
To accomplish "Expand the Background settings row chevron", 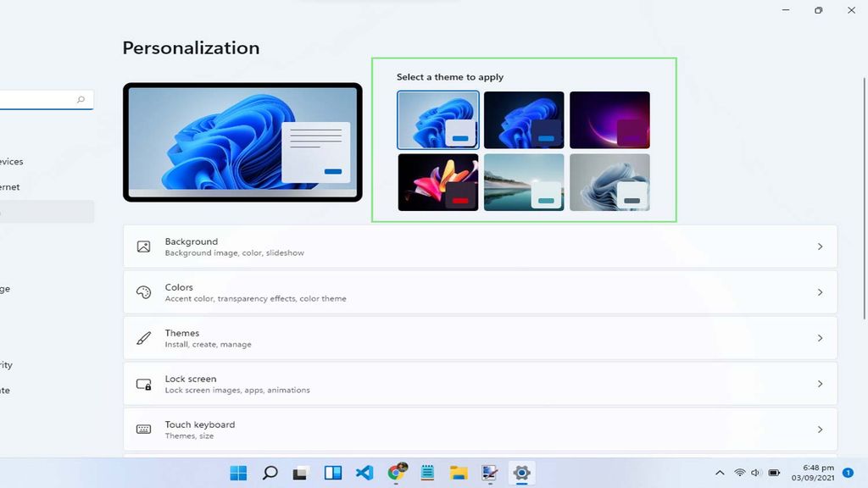I will pyautogui.click(x=820, y=246).
